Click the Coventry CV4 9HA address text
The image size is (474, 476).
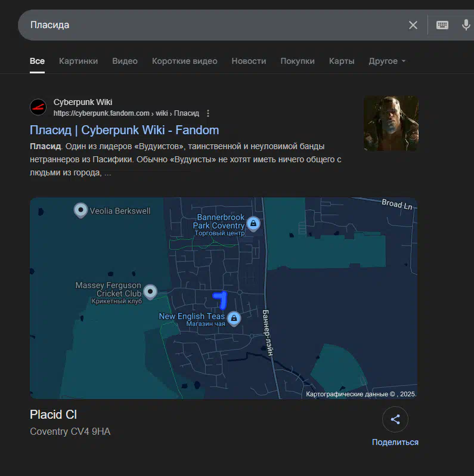pos(70,432)
